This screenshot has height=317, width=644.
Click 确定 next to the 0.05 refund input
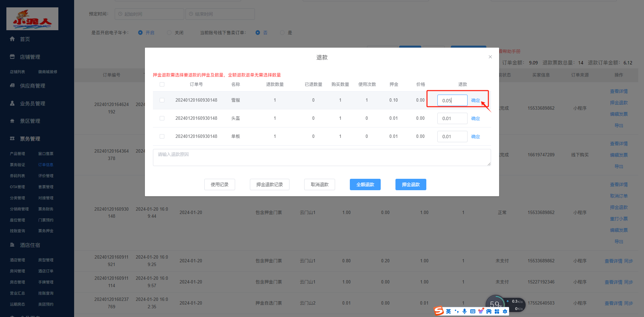(x=475, y=100)
